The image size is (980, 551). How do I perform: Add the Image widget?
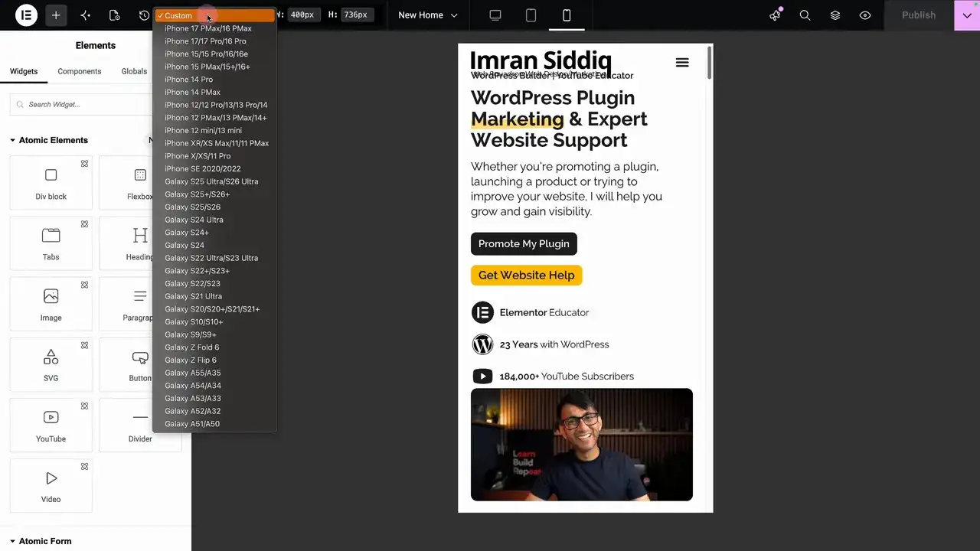click(51, 304)
